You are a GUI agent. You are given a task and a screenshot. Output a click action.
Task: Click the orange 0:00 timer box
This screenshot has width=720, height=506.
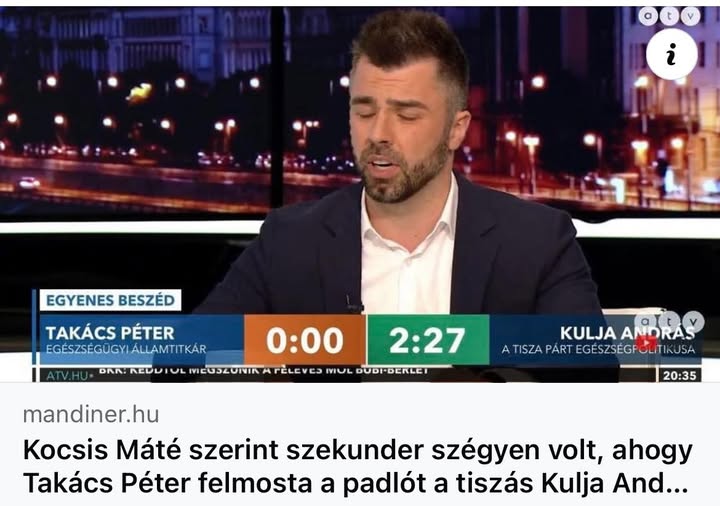[x=305, y=340]
